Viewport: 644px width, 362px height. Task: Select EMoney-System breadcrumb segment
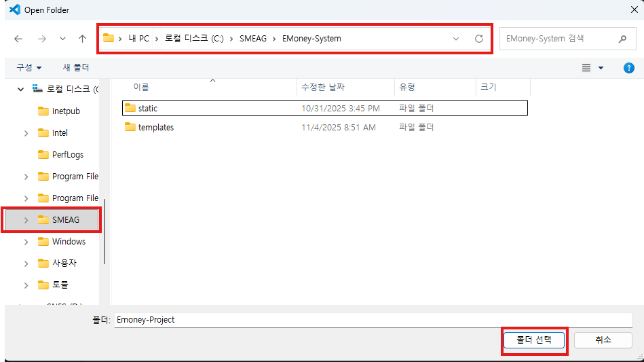click(x=311, y=39)
